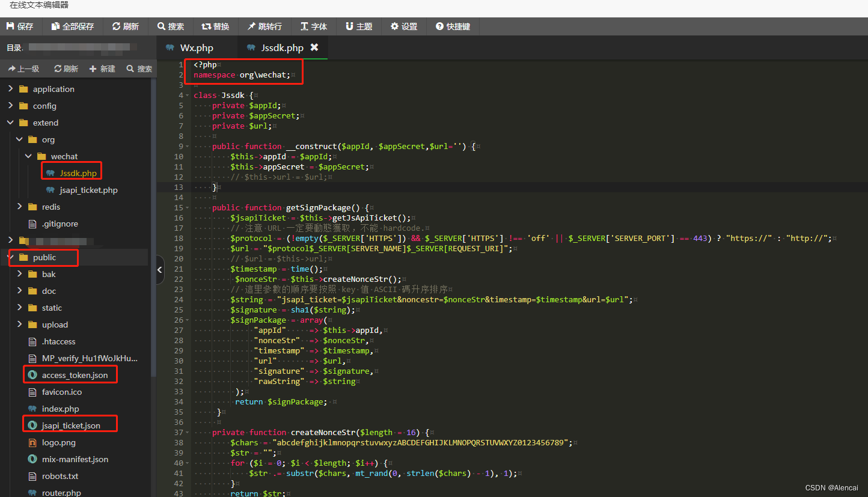The image size is (868, 497).
Task: Collapse the extend folder arrow
Action: coord(10,123)
